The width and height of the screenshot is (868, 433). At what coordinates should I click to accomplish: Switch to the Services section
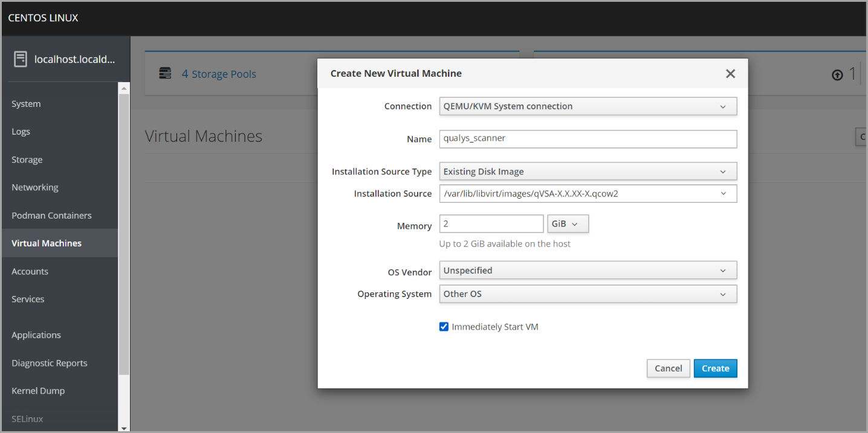pyautogui.click(x=28, y=299)
